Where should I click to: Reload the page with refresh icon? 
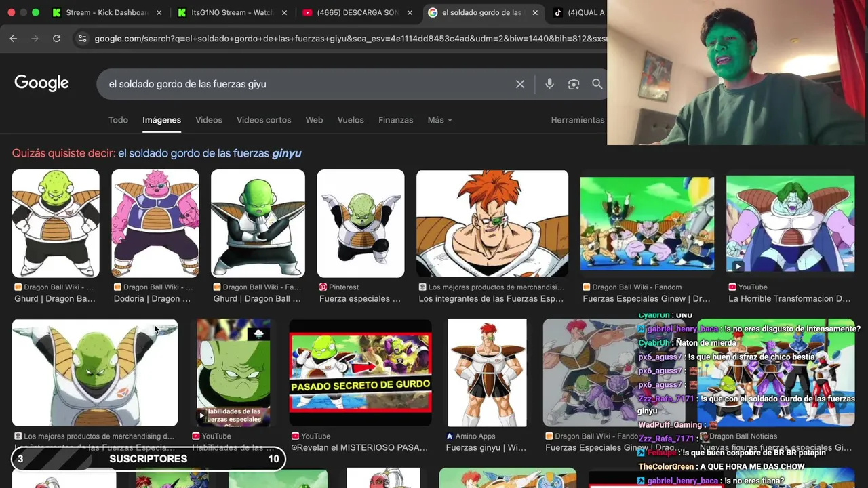(56, 39)
